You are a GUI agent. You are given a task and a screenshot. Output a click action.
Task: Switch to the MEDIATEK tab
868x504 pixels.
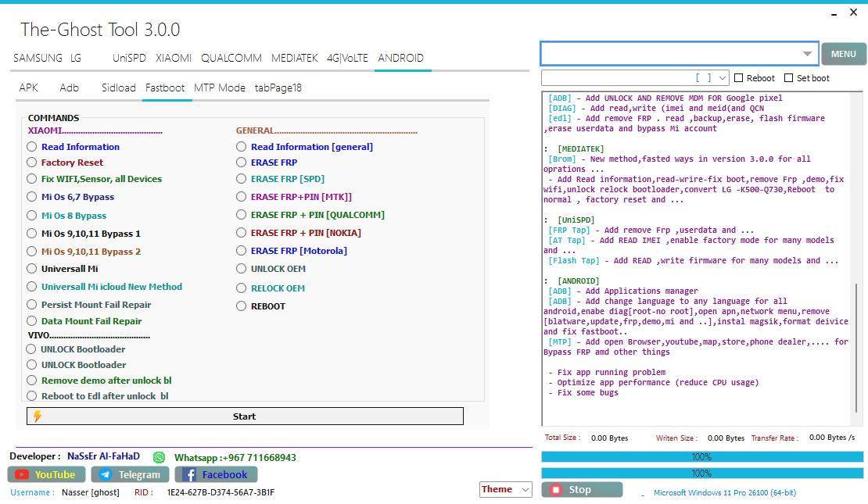pos(295,58)
